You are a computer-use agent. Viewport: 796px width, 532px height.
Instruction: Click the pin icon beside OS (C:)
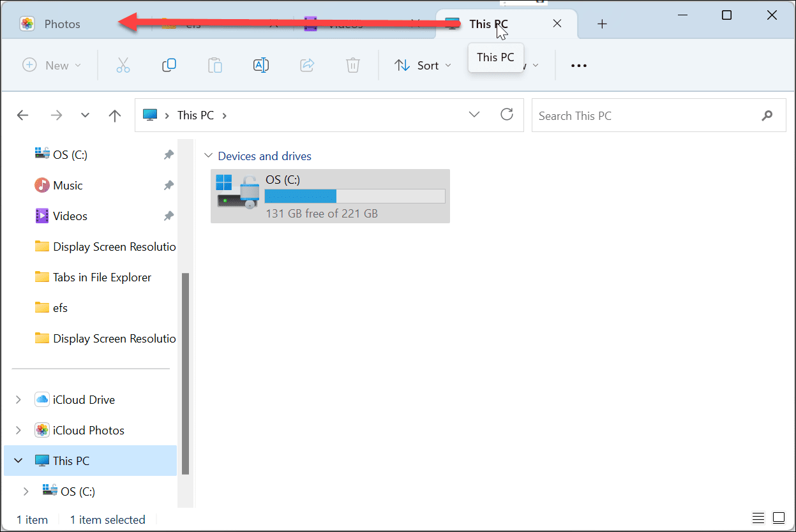coord(169,155)
